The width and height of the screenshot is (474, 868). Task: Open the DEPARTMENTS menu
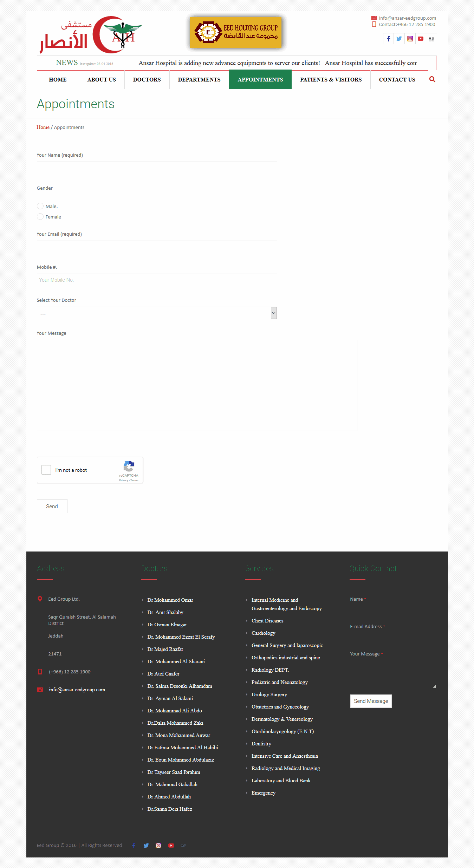(199, 80)
